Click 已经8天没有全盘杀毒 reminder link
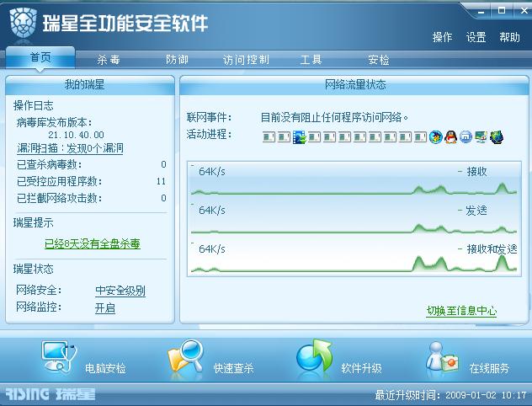Image resolution: width=532 pixels, height=406 pixels. coord(93,243)
